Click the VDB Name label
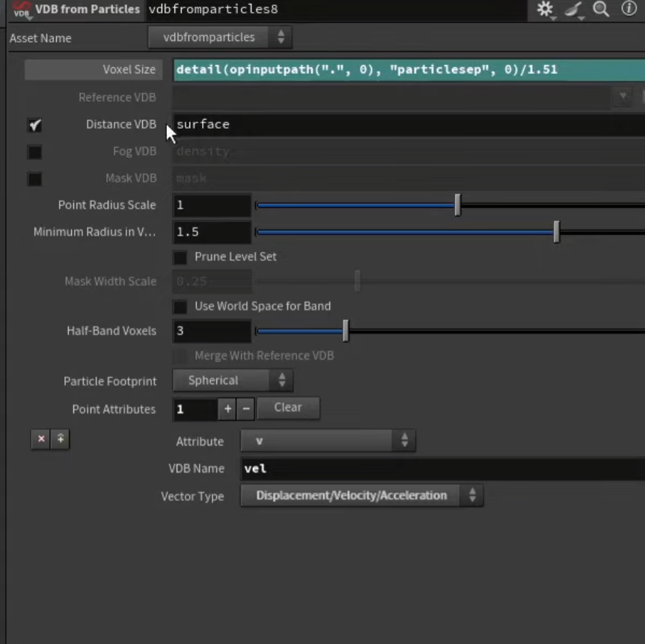This screenshot has height=644, width=645. click(x=196, y=468)
